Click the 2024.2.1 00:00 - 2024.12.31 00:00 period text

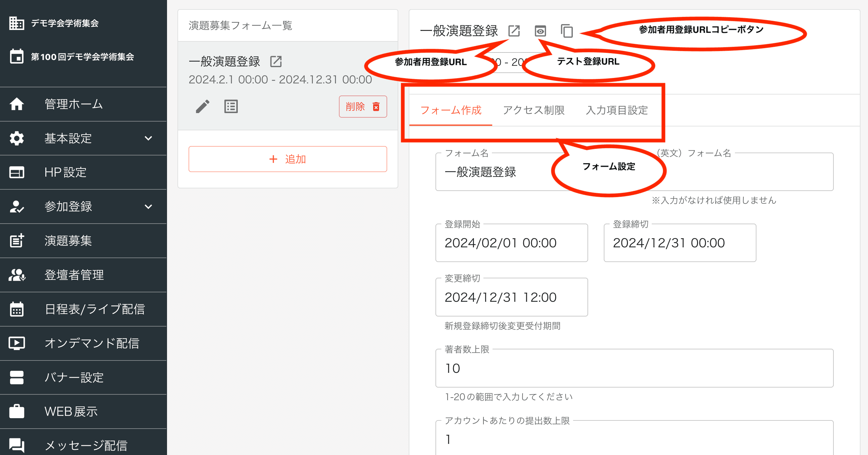[x=280, y=80]
